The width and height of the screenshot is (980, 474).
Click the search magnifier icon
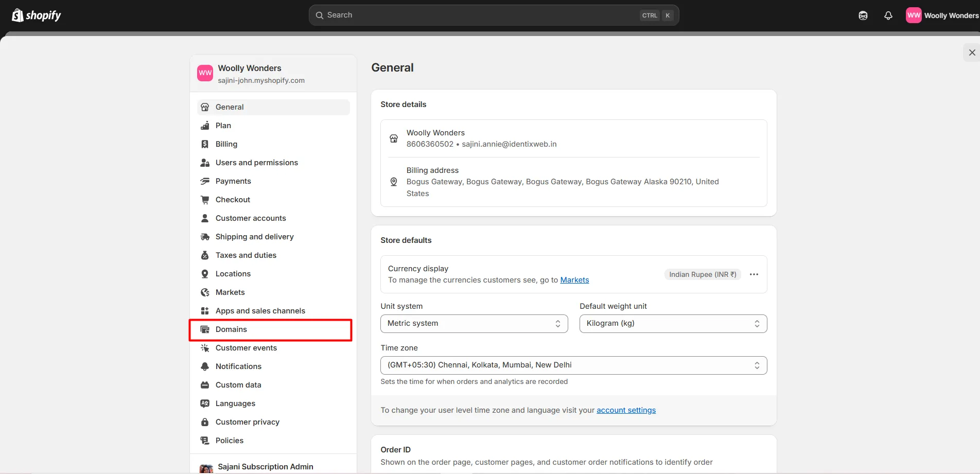click(x=320, y=15)
